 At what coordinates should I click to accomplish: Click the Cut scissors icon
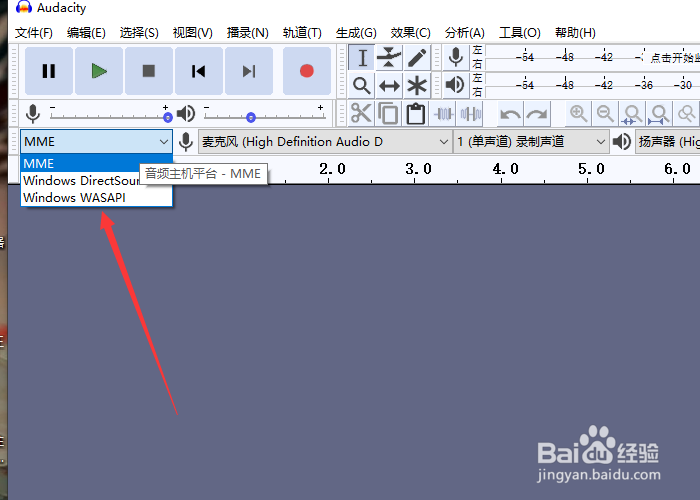coord(361,113)
